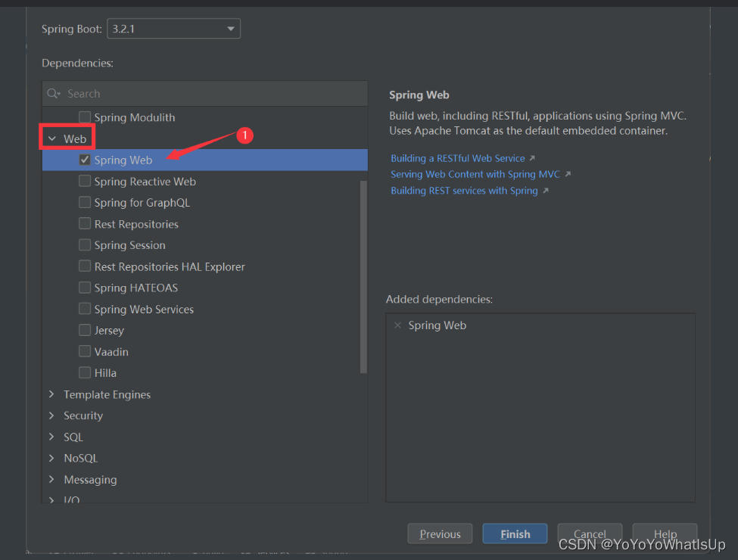Select the Vaadin row label
Image resolution: width=738 pixels, height=560 pixels.
click(111, 352)
